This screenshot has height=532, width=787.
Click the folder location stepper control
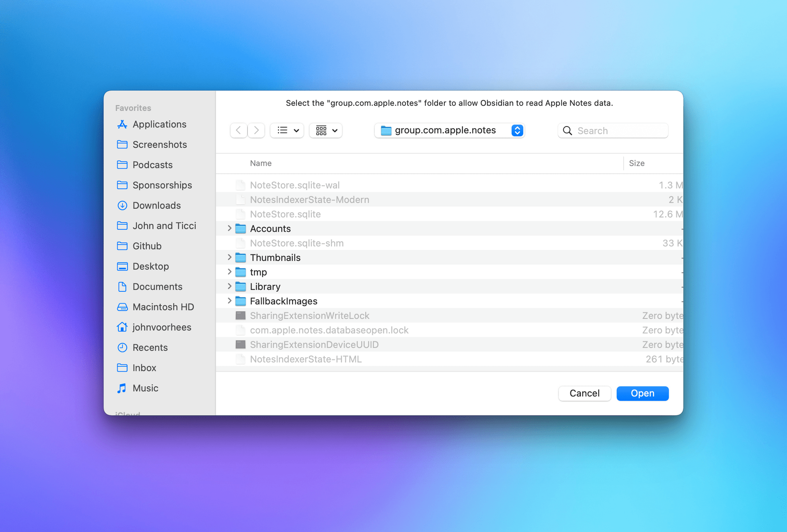(x=516, y=130)
